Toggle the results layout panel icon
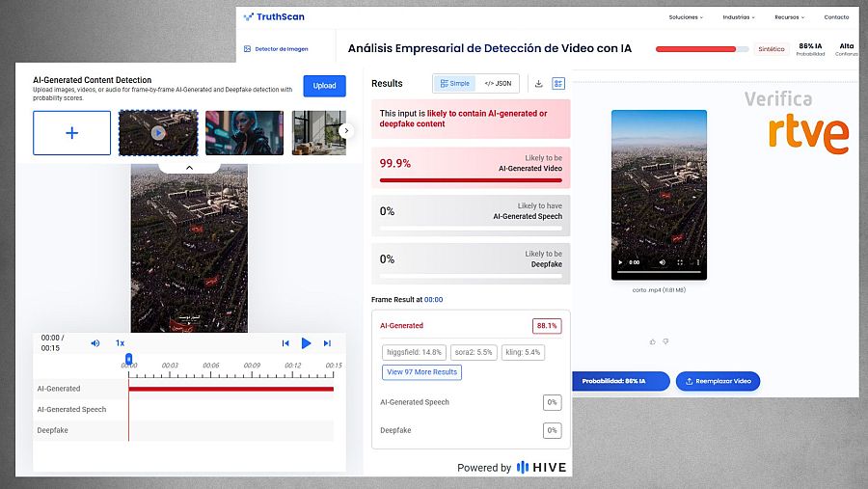Screen dimensions: 868x489 point(558,84)
